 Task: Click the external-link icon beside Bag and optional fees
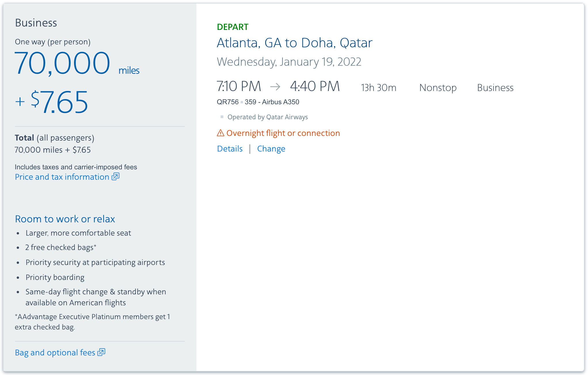coord(101,352)
